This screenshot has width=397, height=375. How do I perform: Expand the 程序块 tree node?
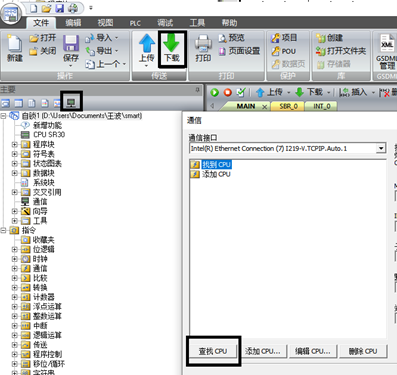point(14,144)
